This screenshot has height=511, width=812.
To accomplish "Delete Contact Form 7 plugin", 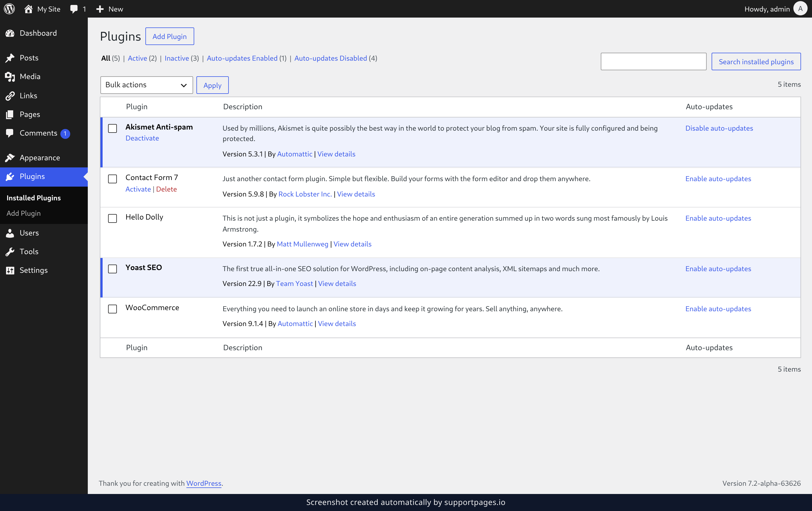I will [x=166, y=189].
